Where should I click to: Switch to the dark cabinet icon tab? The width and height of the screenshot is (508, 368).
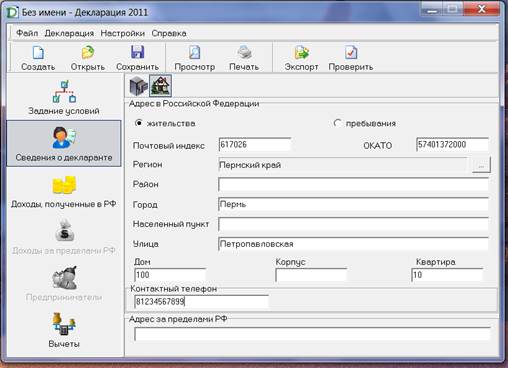click(x=138, y=86)
